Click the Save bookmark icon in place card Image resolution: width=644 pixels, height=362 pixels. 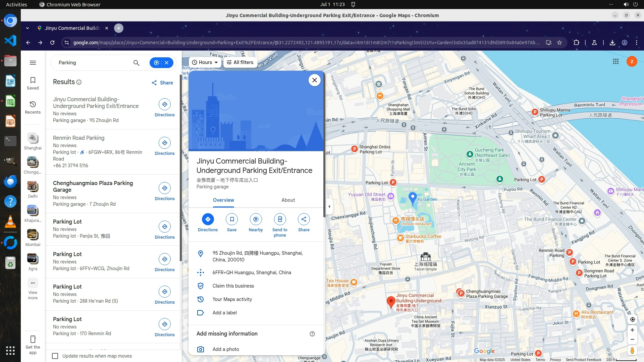[x=232, y=220]
